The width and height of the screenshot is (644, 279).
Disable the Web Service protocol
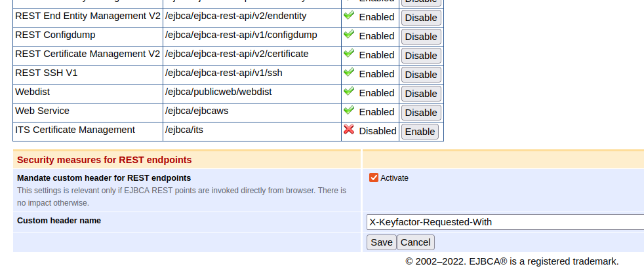coord(420,113)
